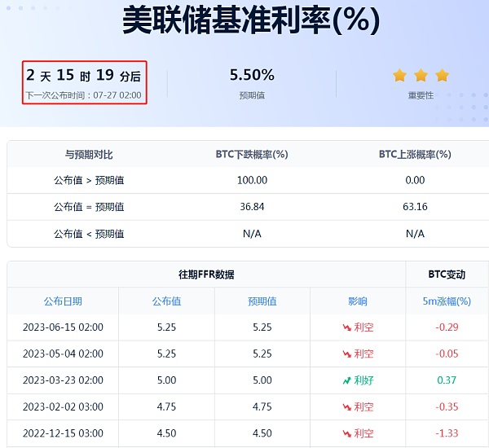489x448 pixels.
Task: Click the -0.35 BTC change value
Action: [x=447, y=406]
